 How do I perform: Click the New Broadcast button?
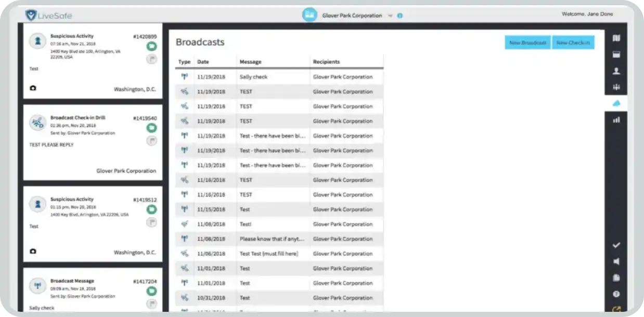(x=527, y=43)
